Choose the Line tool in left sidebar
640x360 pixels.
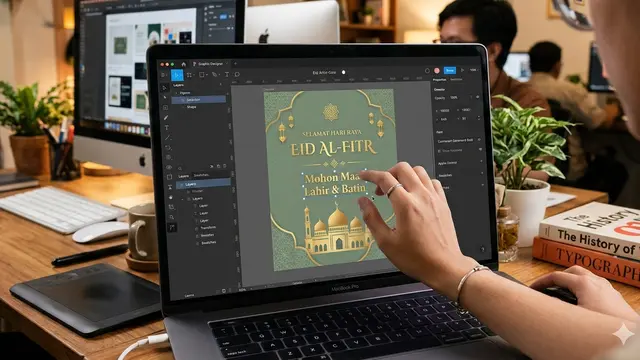pyautogui.click(x=167, y=138)
